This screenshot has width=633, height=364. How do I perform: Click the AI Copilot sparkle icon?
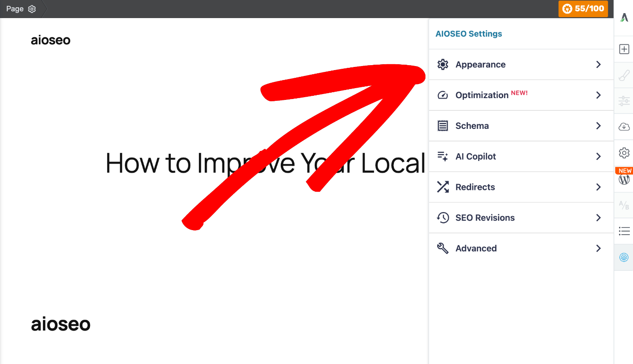pos(443,156)
